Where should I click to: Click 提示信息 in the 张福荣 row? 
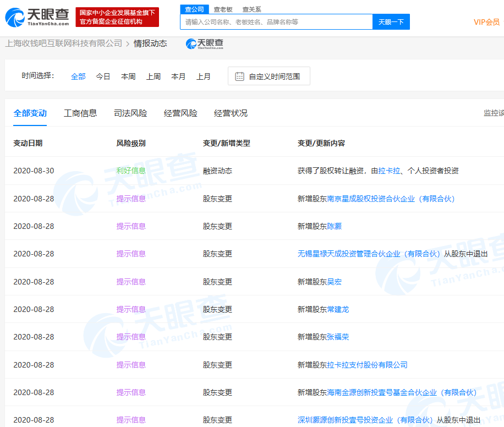point(131,337)
